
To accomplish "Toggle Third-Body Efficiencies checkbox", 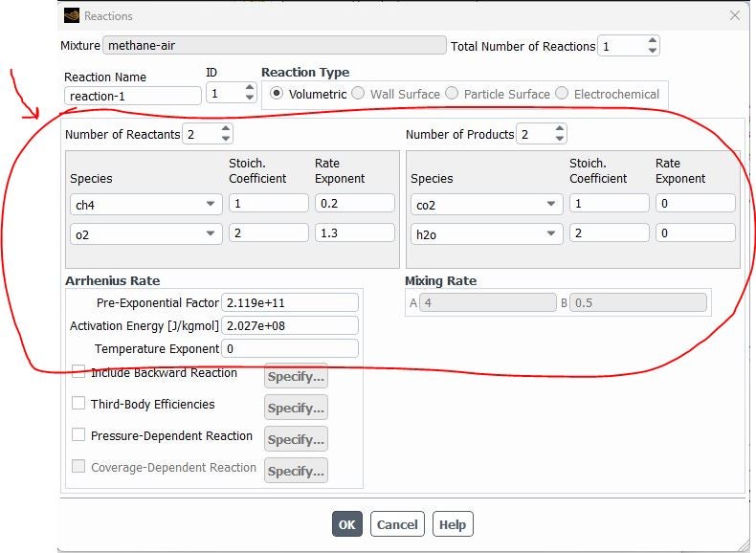I will coord(78,404).
